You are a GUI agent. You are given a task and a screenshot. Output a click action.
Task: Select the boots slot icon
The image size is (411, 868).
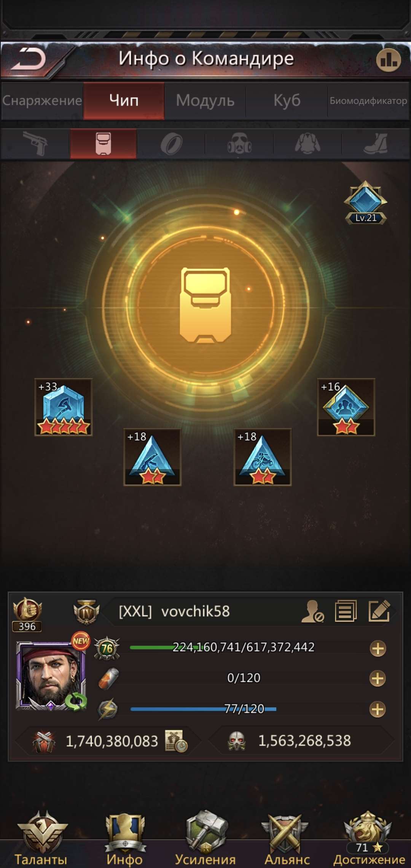pos(376,144)
